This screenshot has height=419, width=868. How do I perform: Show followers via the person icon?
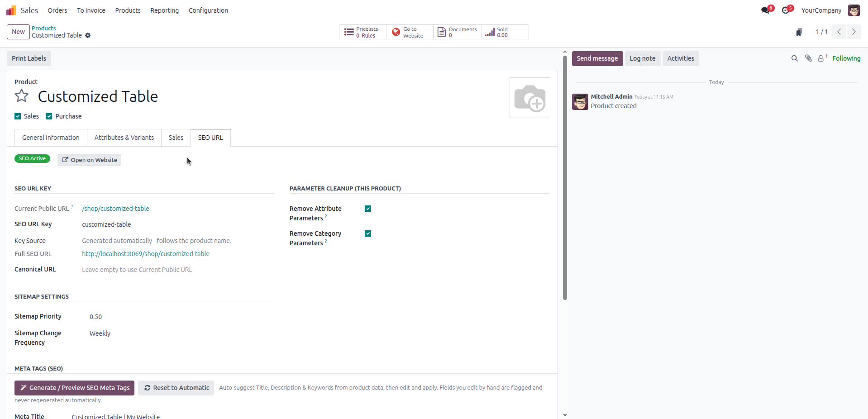pos(822,58)
